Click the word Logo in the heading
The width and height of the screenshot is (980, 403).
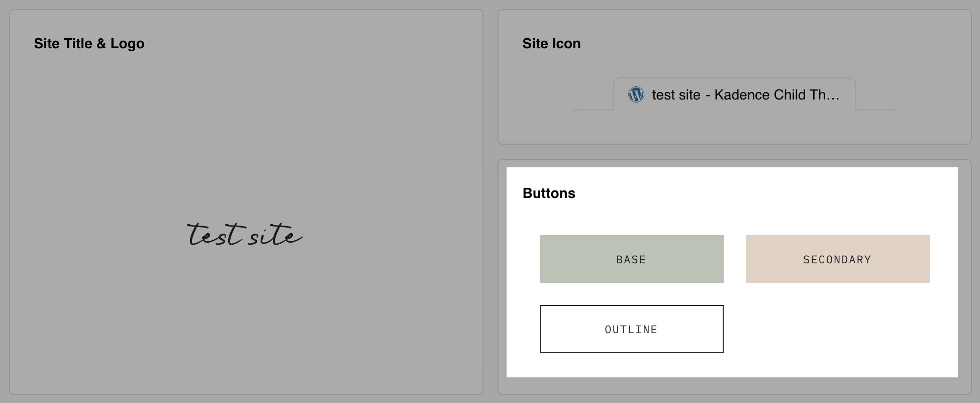coord(127,44)
